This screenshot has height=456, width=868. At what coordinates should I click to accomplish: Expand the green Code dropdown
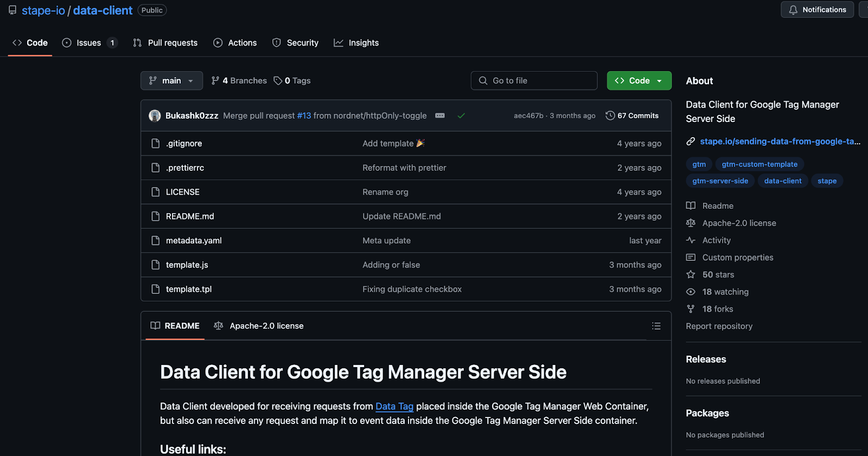click(639, 81)
